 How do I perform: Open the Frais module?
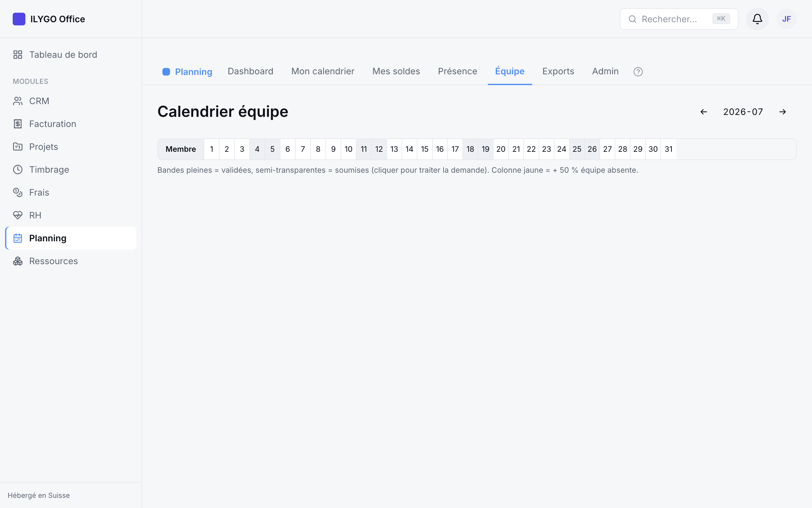[x=71, y=192]
